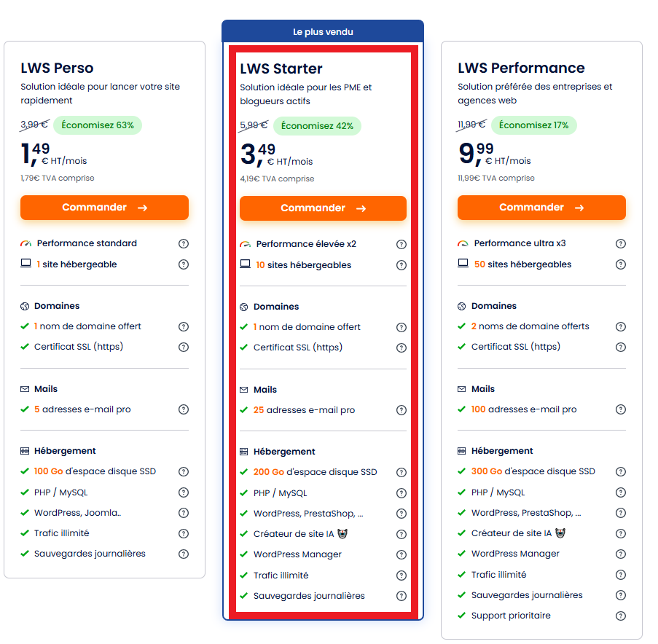
Task: Click Commander on LWS Starter plan
Action: pyautogui.click(x=323, y=208)
